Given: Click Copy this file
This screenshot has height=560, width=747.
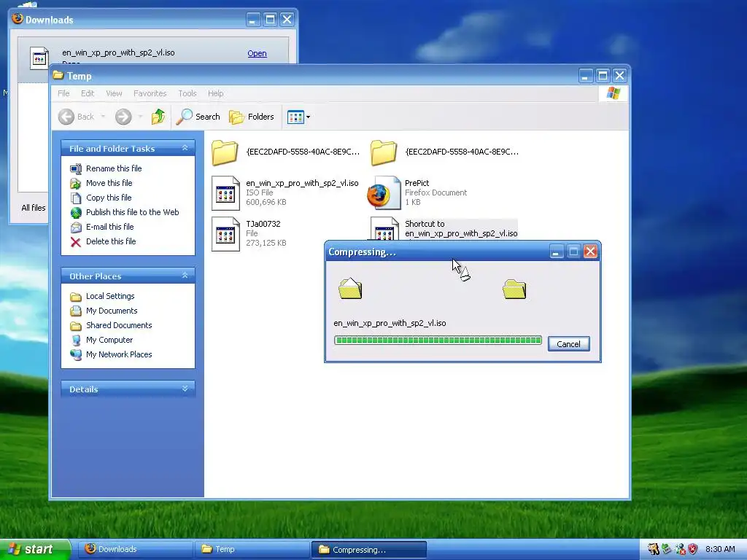Looking at the screenshot, I should (x=109, y=198).
